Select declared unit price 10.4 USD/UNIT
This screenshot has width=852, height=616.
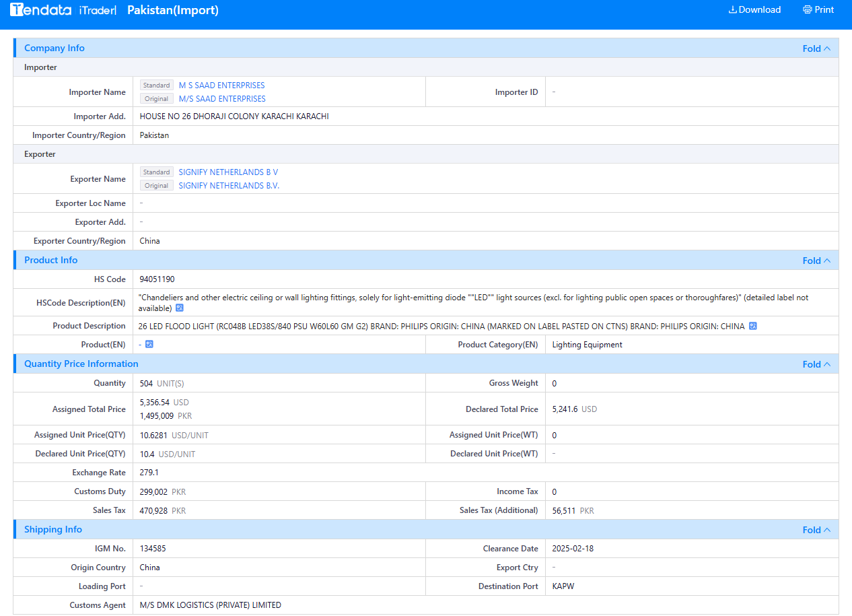pyautogui.click(x=168, y=454)
